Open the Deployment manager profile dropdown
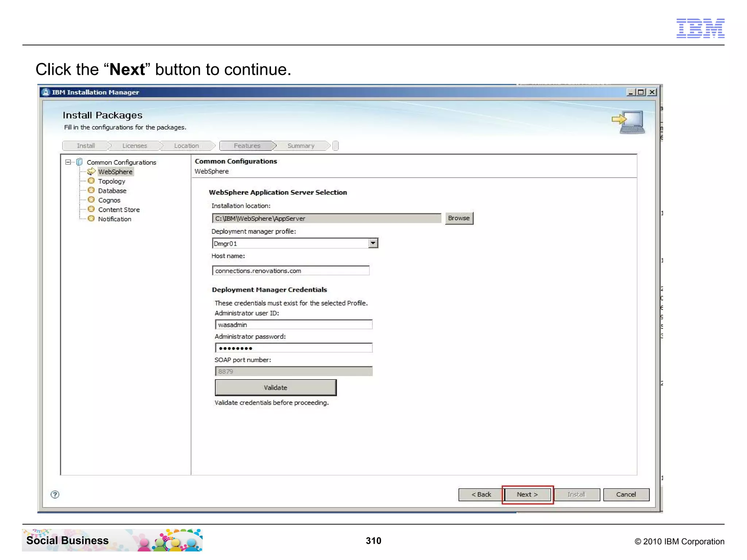 pyautogui.click(x=373, y=243)
